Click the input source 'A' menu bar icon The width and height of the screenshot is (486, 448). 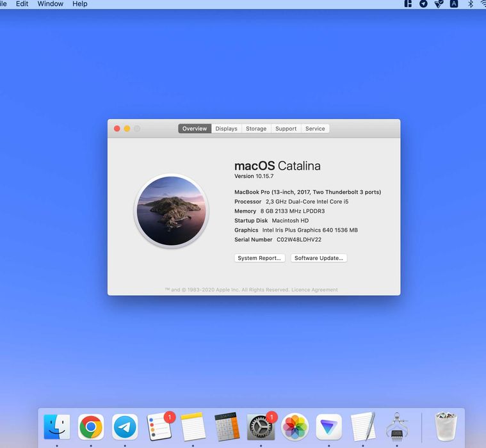click(454, 4)
